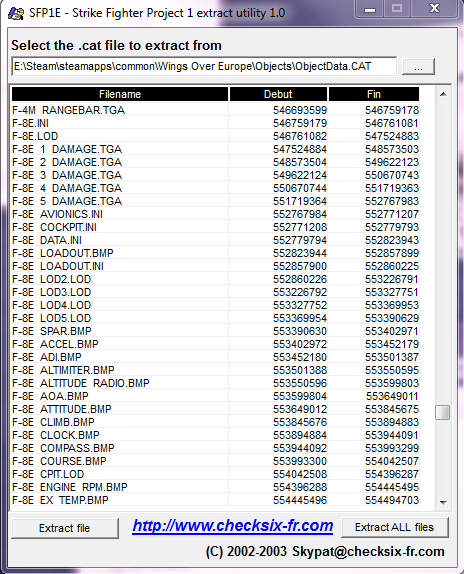Click the scrollbar up arrow
This screenshot has height=574, width=464.
pyautogui.click(x=443, y=94)
